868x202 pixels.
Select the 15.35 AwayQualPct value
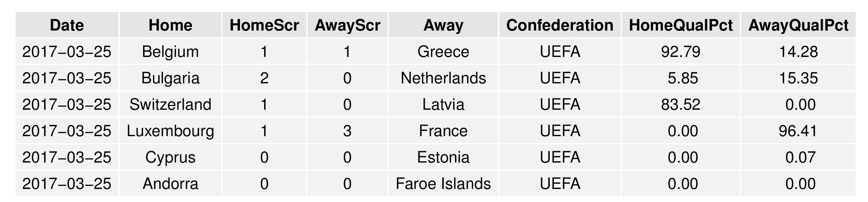[798, 78]
